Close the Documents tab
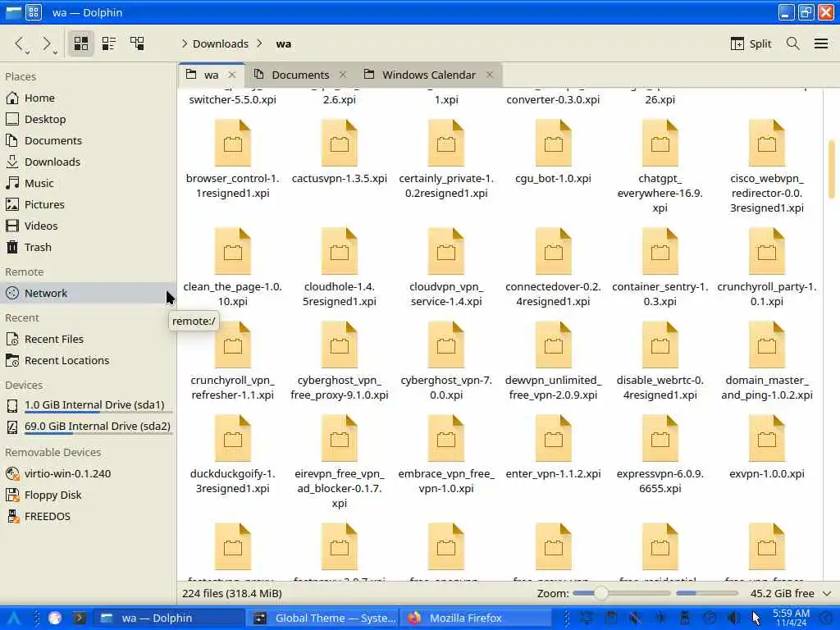840x630 pixels. coord(343,75)
